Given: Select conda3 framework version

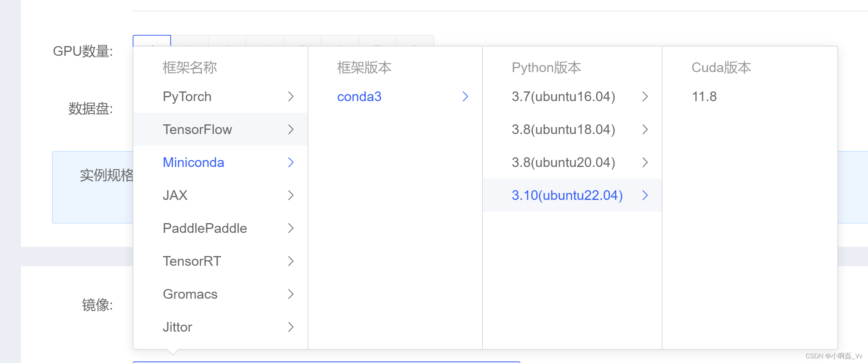Looking at the screenshot, I should click(x=395, y=96).
